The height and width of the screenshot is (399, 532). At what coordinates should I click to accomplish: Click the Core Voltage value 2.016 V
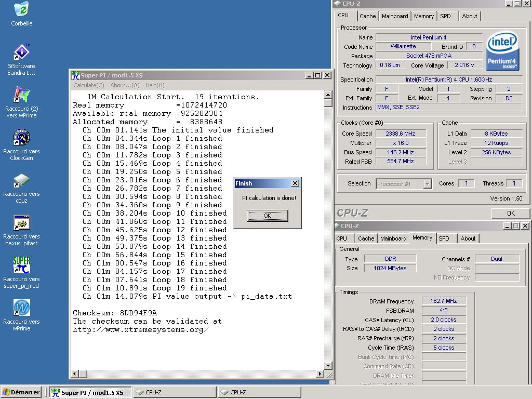pos(464,65)
